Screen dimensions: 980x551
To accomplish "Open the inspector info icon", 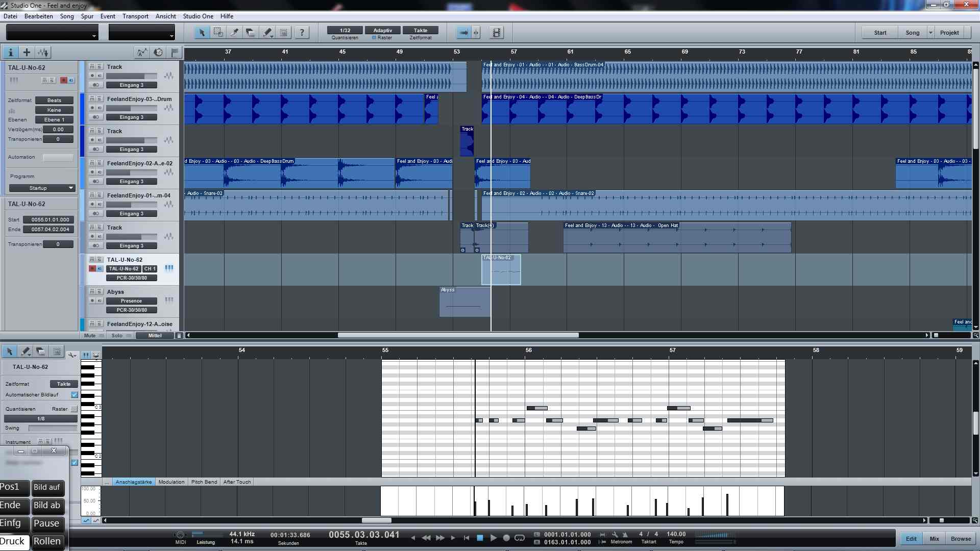I will 10,52.
